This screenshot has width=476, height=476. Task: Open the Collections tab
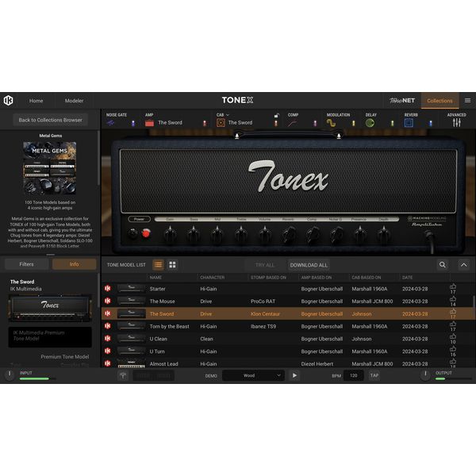(x=440, y=101)
